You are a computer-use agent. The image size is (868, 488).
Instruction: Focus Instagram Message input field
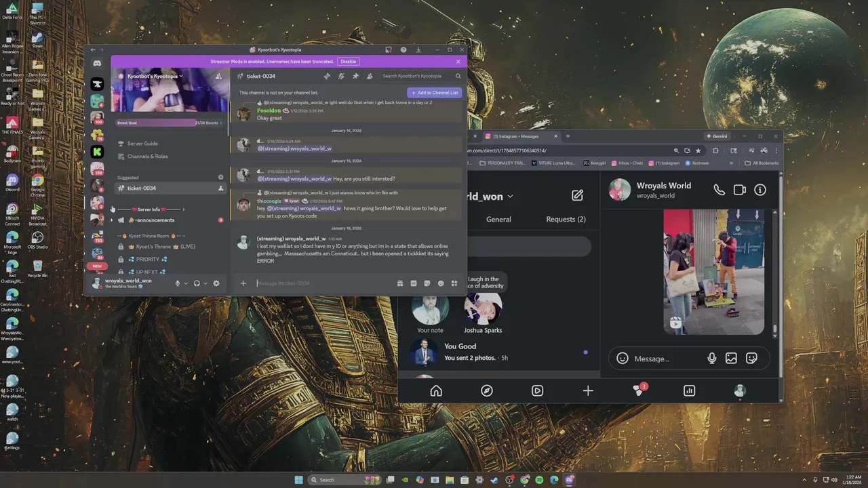coord(668,359)
